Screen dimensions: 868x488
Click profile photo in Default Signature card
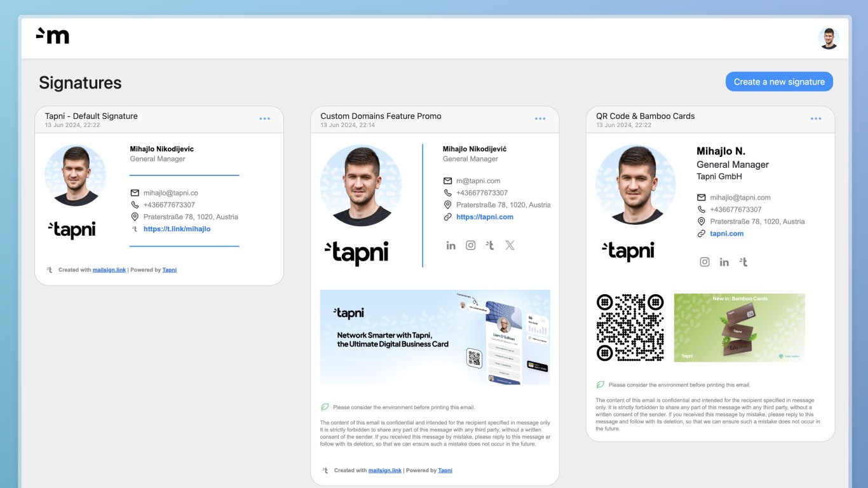(x=75, y=175)
